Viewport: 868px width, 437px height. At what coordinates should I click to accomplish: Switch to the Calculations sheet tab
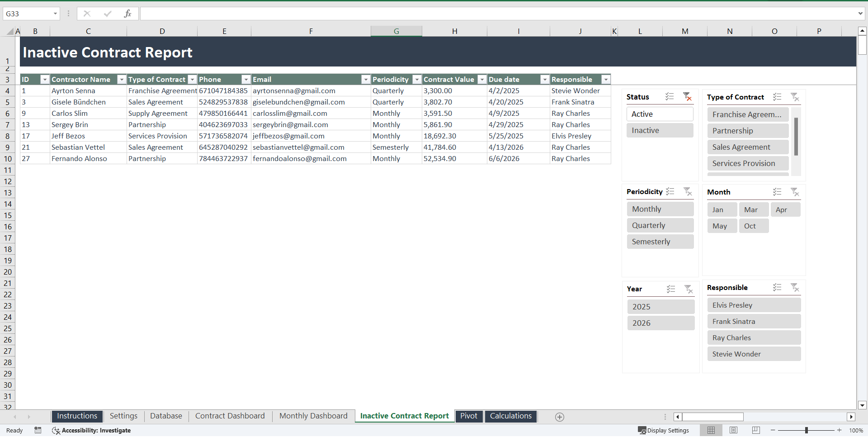click(x=511, y=416)
